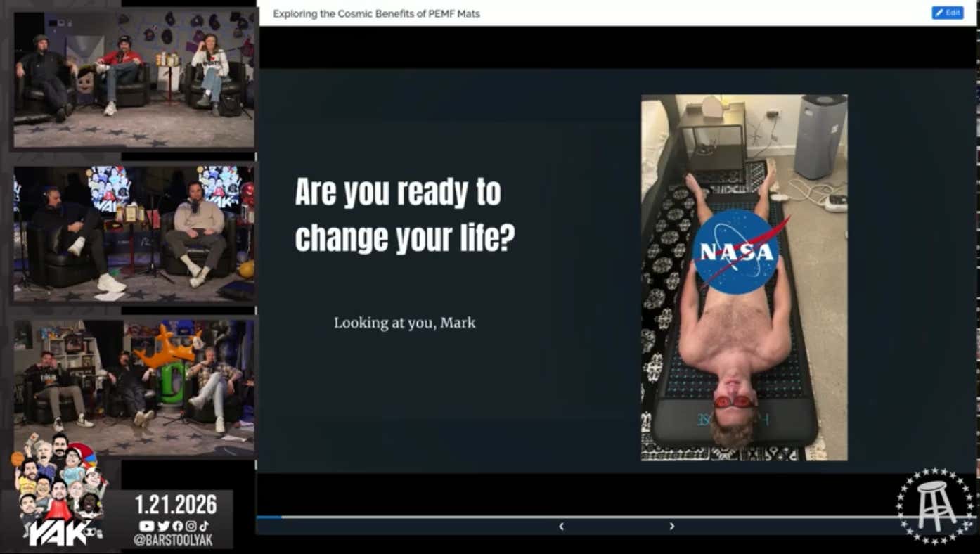Click the "Are you ready to change your life?" heading
This screenshot has width=980, height=554.
pos(404,215)
